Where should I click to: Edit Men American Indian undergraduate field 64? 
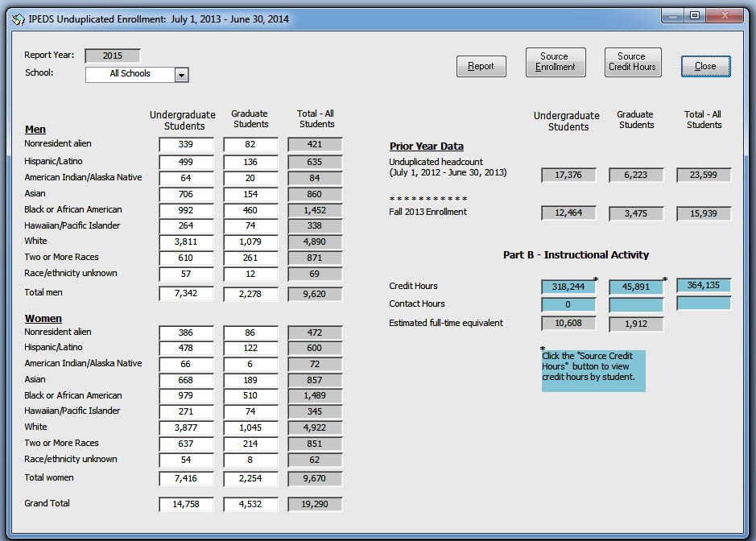[x=186, y=179]
